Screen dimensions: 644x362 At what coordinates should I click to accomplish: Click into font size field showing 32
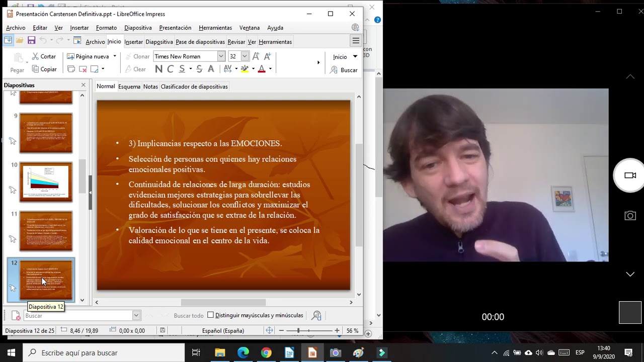[234, 56]
